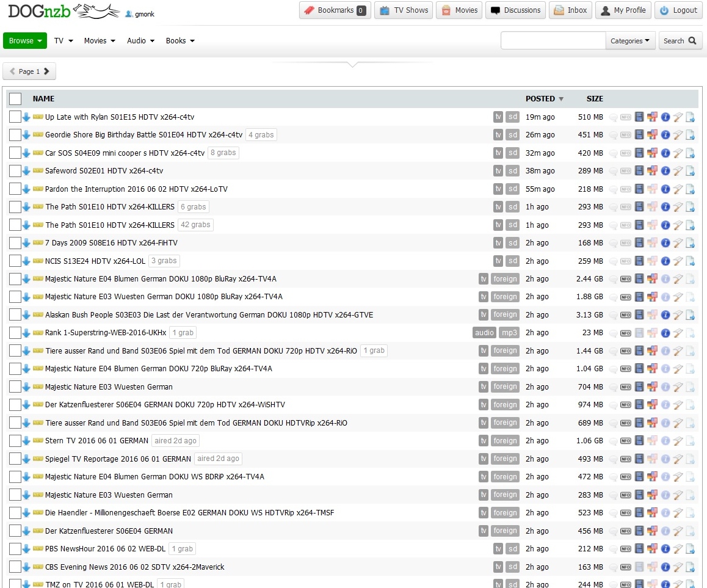Click the Search button
The height and width of the screenshot is (588, 707).
[x=680, y=40]
